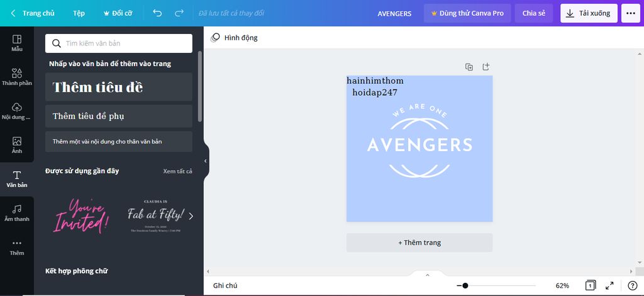Click Xem tất cả link
Image resolution: width=644 pixels, height=296 pixels.
(177, 171)
